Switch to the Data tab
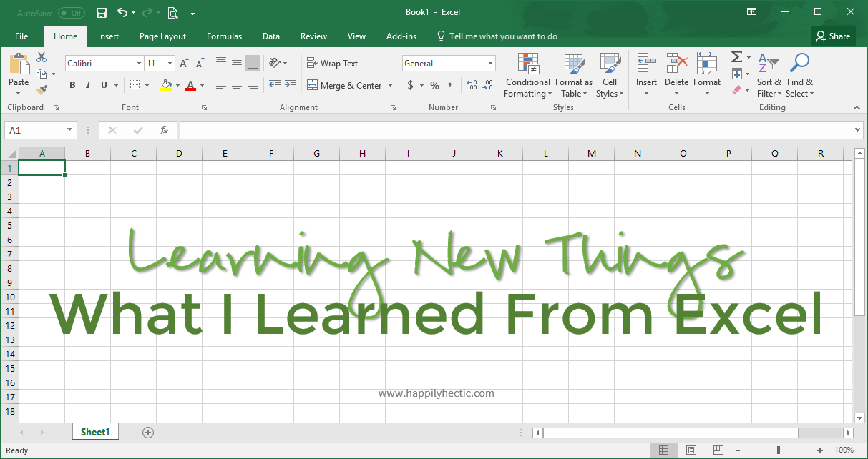The width and height of the screenshot is (868, 459). 271,36
